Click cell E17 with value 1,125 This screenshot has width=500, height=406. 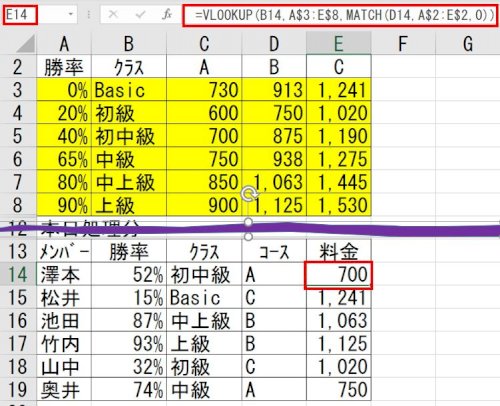339,343
